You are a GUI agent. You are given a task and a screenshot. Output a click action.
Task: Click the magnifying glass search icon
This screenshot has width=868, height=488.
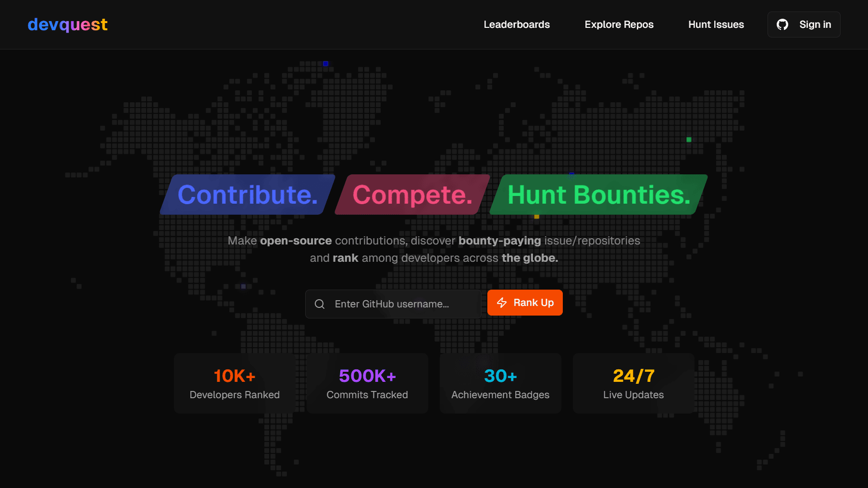point(320,304)
